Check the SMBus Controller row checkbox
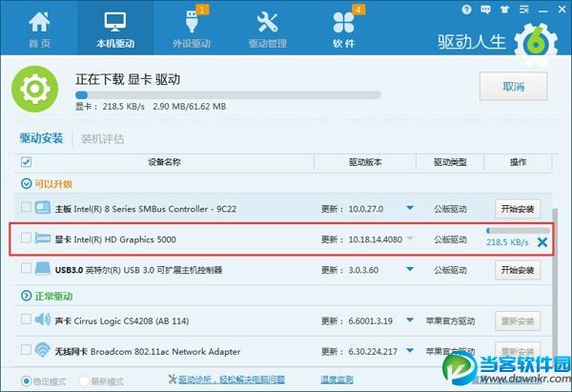The width and height of the screenshot is (572, 392). point(26,207)
